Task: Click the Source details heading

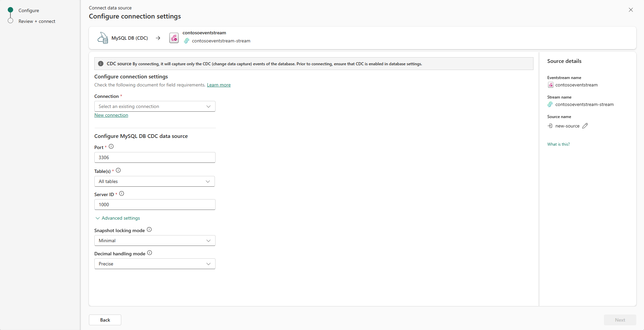Action: click(565, 61)
